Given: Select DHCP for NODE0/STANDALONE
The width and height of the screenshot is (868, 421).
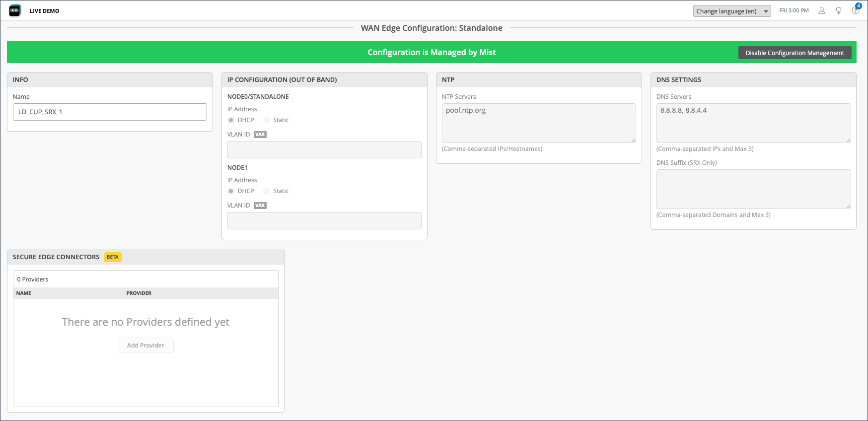Looking at the screenshot, I should click(x=231, y=120).
